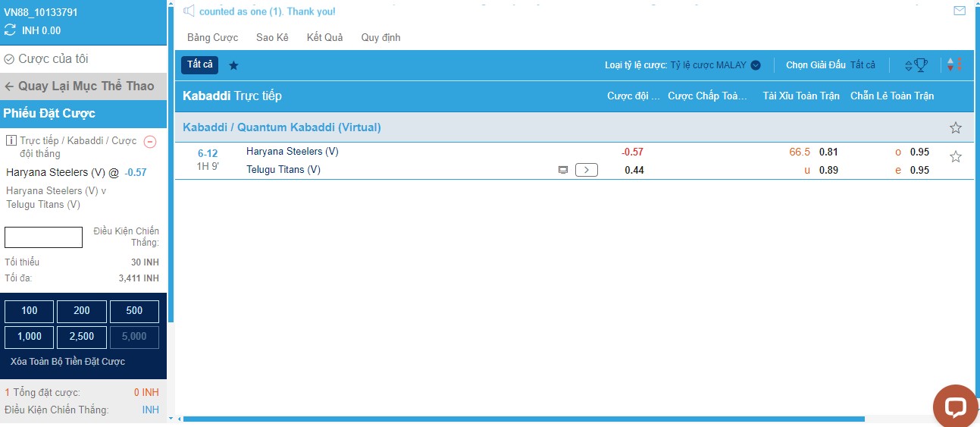Choose the 200 stake chip
The height and width of the screenshot is (427, 980).
pyautogui.click(x=82, y=311)
